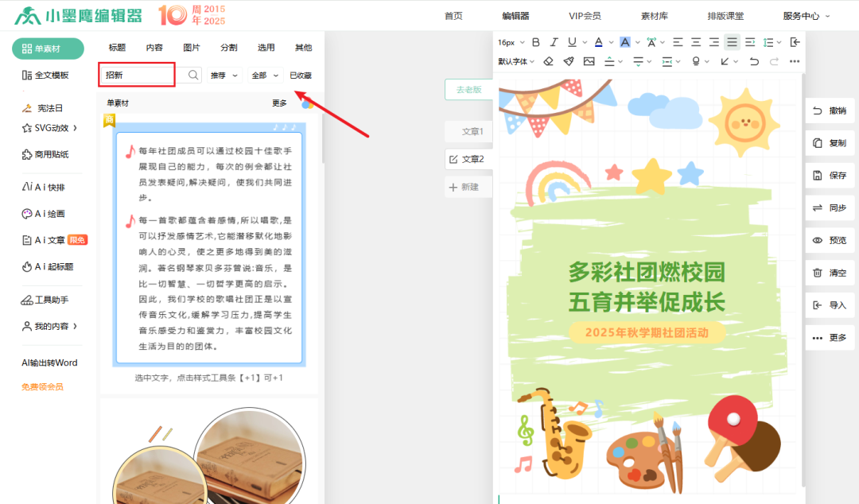Expand the 默认字体 font family dropdown
This screenshot has height=504, width=859.
click(x=513, y=60)
